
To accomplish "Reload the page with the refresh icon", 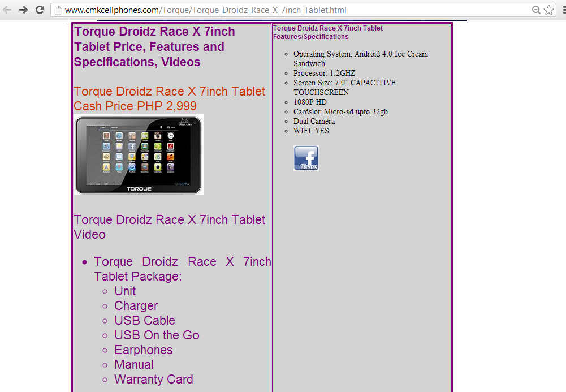I will (40, 10).
